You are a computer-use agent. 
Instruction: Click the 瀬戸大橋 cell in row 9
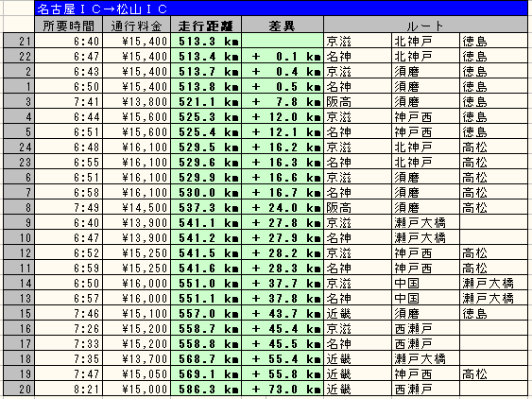click(x=425, y=222)
